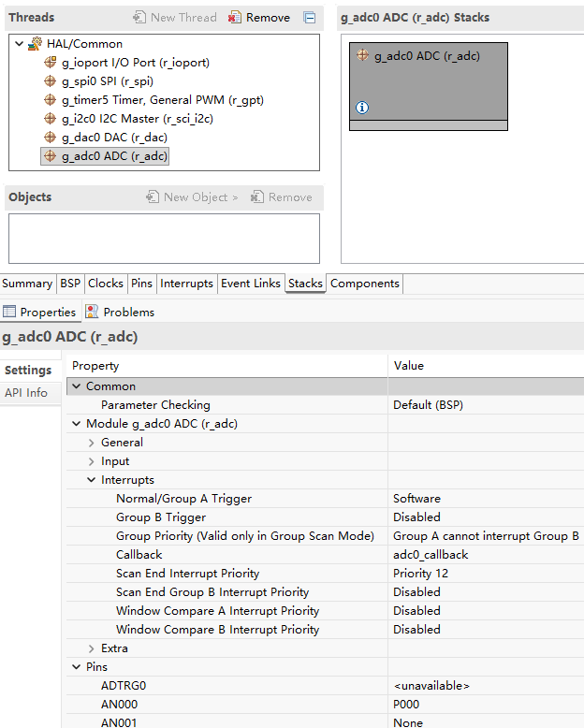Switch to the Summary tab
This screenshot has height=728, width=584.
point(27,284)
